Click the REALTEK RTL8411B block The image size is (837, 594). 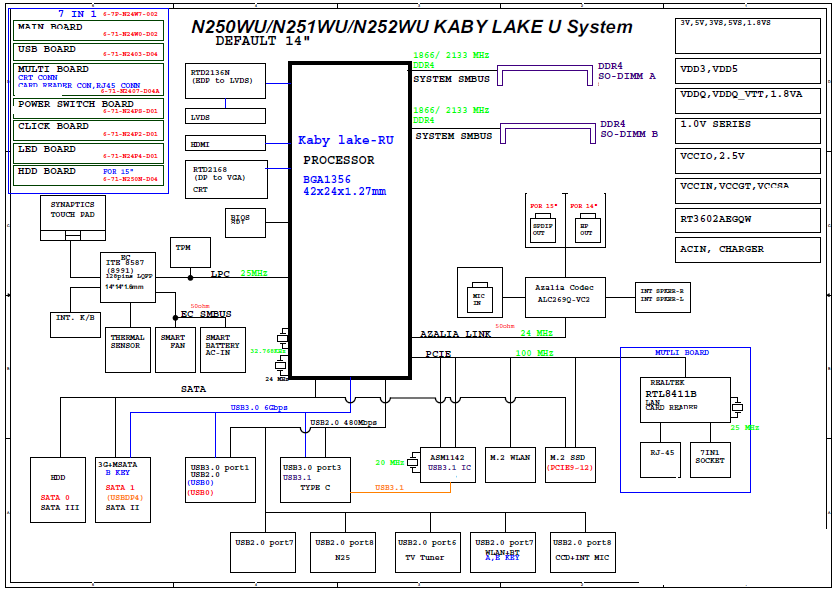pos(685,400)
